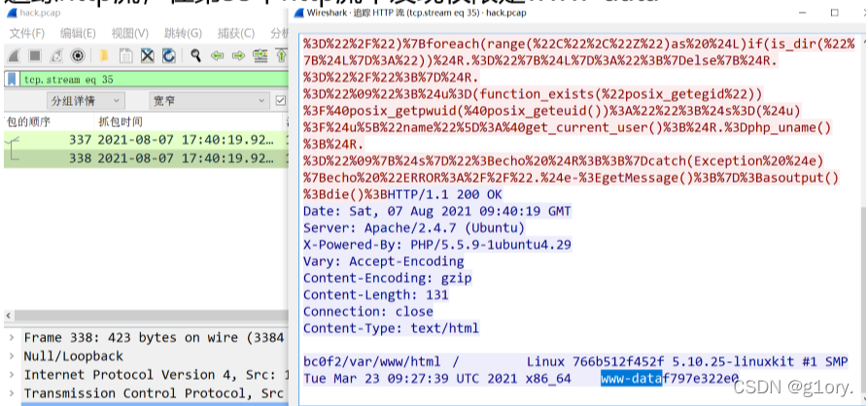
Task: Click the packet list horizontal scrollbar
Action: click(153, 316)
